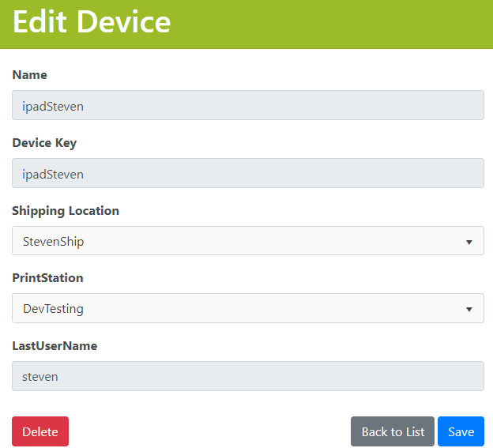Screen dimensions: 493x448
Task: Click the Device Key label
Action: click(x=44, y=143)
